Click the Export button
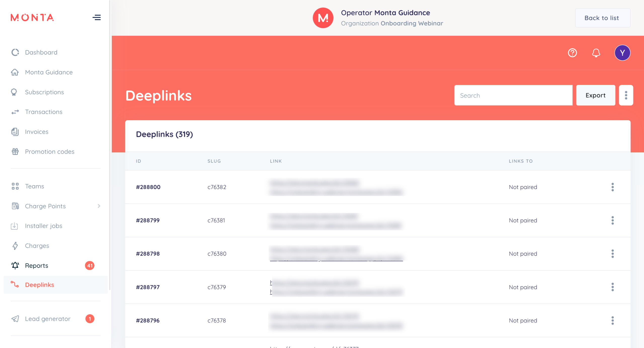Viewport: 644px width, 348px height. [x=595, y=95]
